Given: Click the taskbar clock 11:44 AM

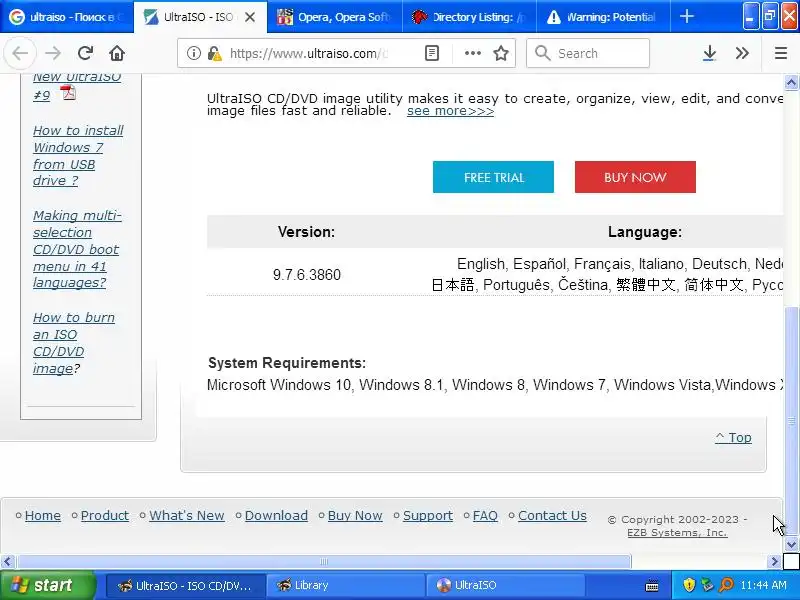Looking at the screenshot, I should (763, 585).
